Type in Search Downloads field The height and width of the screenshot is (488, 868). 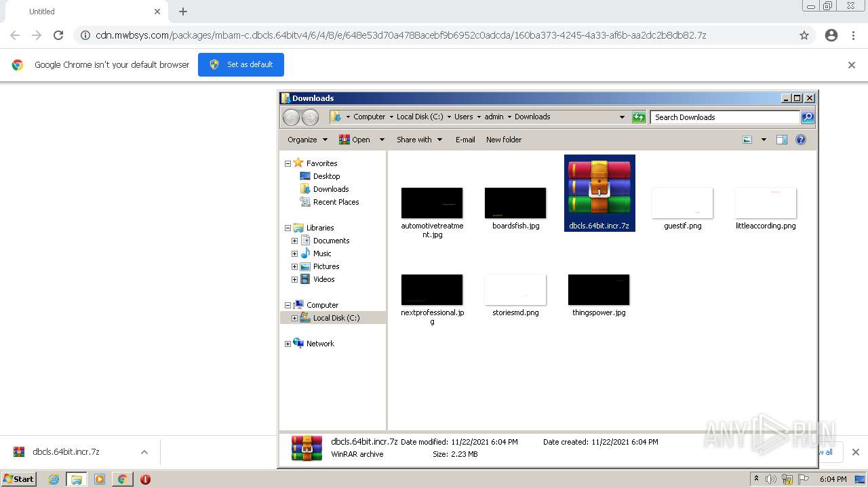click(x=725, y=117)
